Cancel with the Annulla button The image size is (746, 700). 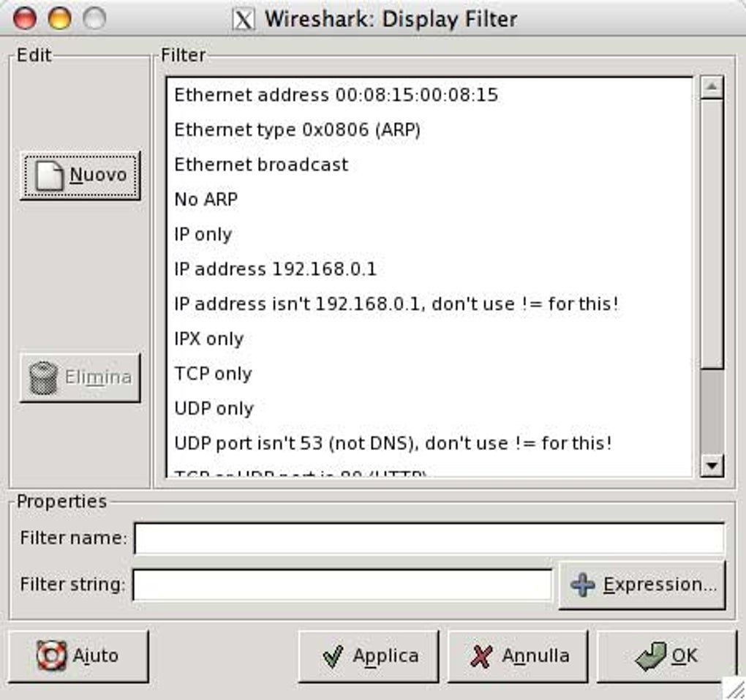tap(518, 656)
